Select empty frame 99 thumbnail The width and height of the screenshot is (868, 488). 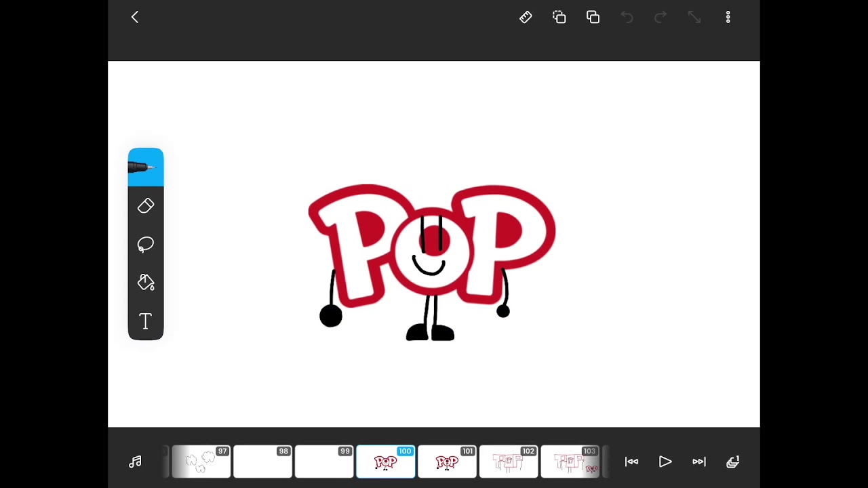click(x=324, y=462)
